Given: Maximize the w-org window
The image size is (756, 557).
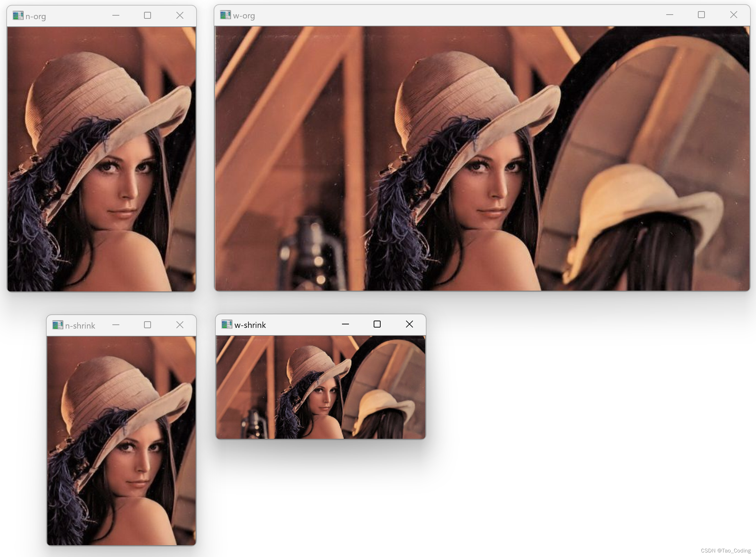Looking at the screenshot, I should click(701, 15).
